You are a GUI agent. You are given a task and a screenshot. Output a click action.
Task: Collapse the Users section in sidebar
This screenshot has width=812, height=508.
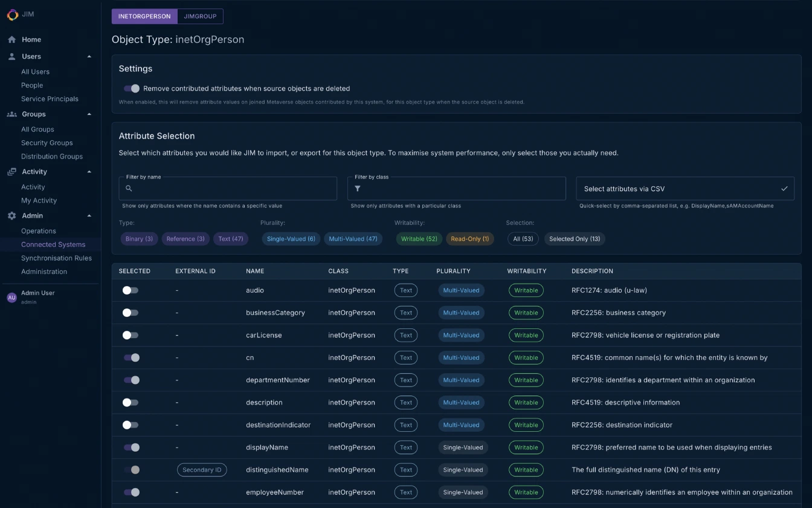[x=89, y=56]
